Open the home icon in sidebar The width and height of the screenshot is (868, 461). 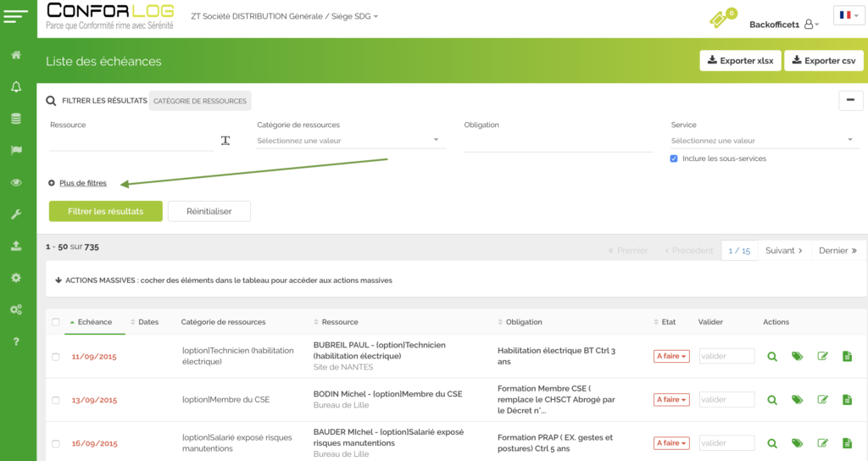[16, 55]
